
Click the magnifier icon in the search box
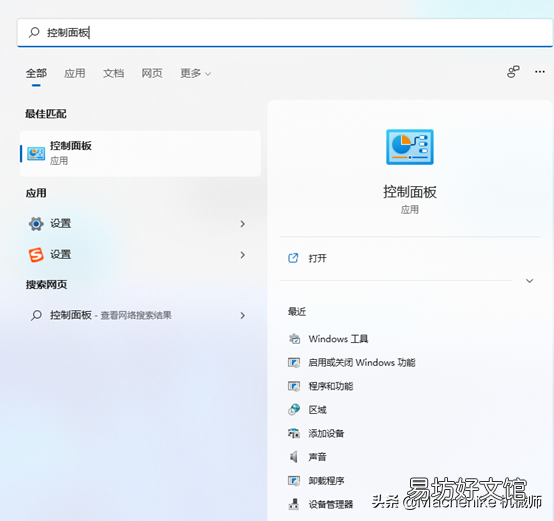pyautogui.click(x=34, y=32)
